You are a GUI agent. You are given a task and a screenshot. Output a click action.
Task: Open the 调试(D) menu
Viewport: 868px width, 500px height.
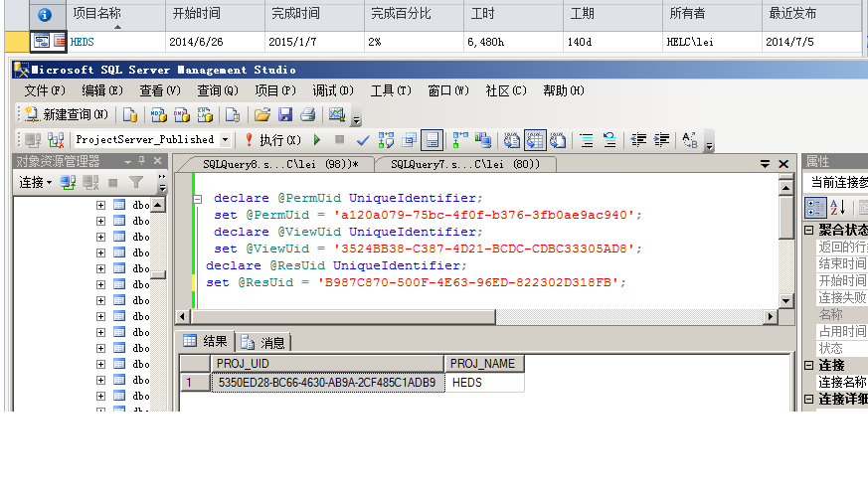pyautogui.click(x=333, y=90)
